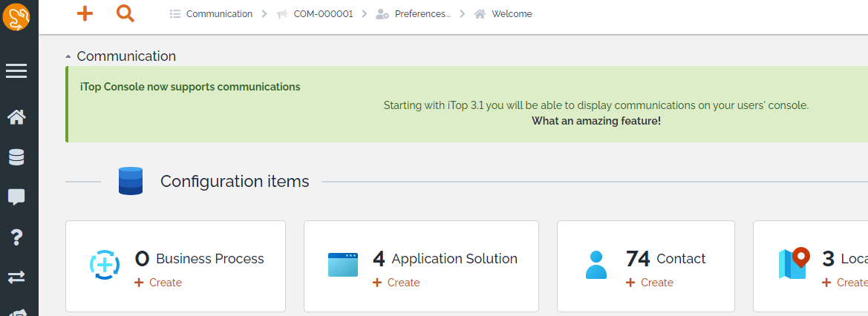This screenshot has height=316, width=868.
Task: Open the Welcome home sidebar icon
Action: pyautogui.click(x=16, y=117)
